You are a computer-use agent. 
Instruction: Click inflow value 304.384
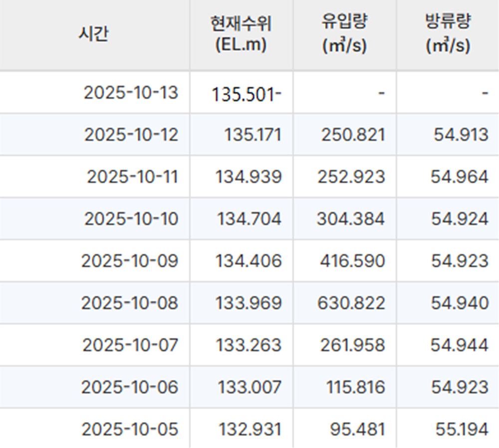pyautogui.click(x=351, y=219)
